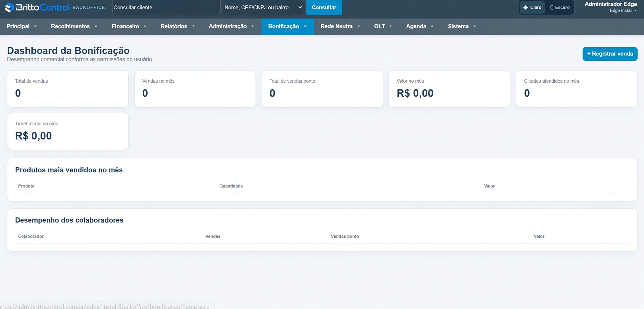Open the search-type select Nome, CPF/CNPJ ou bairro
644x309 pixels.
click(263, 7)
